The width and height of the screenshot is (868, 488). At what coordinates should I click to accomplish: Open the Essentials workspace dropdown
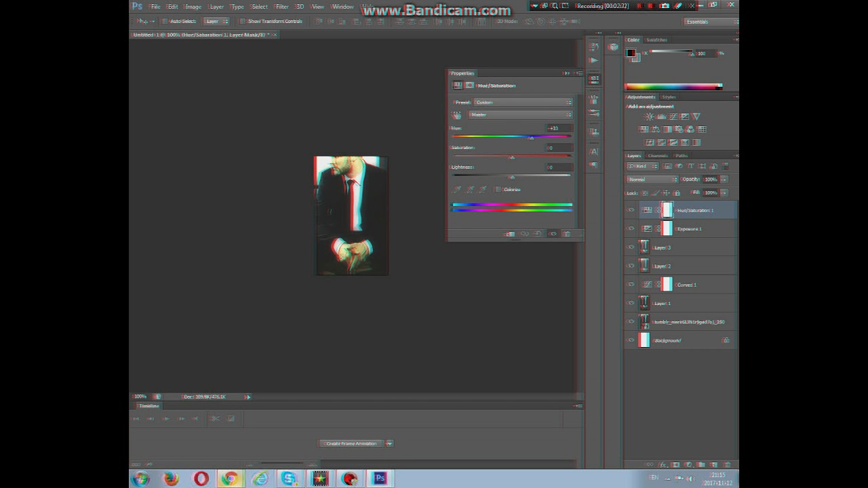pyautogui.click(x=711, y=22)
